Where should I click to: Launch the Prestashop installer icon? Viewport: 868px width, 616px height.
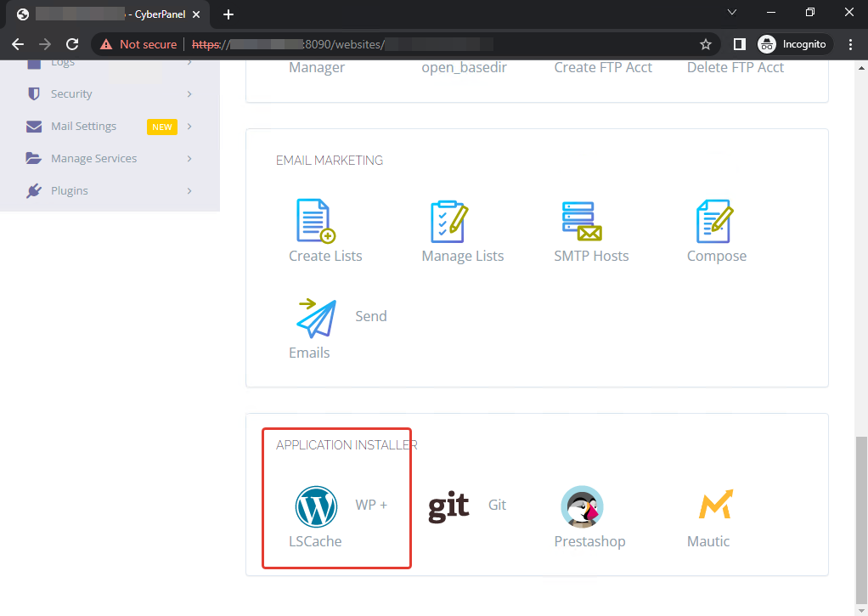click(582, 506)
